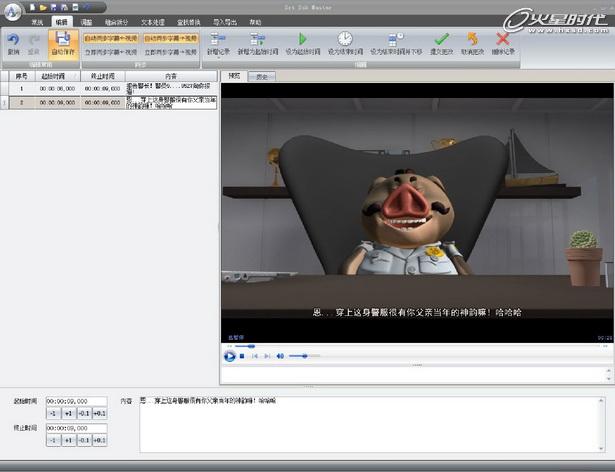Click the 终止时间 column header

point(102,76)
